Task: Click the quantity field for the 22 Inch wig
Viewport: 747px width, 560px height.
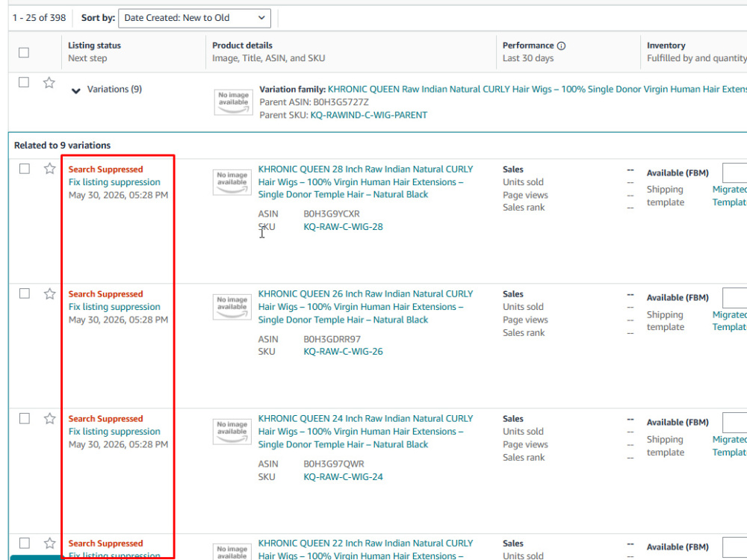Action: click(734, 547)
